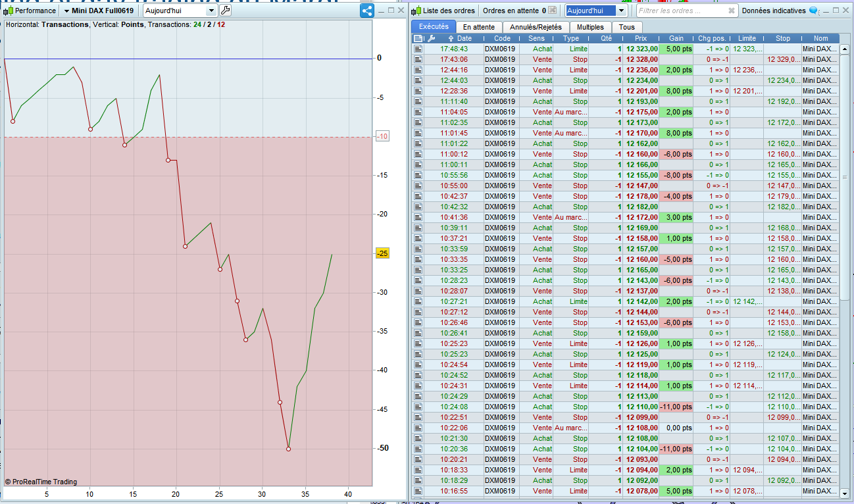The height and width of the screenshot is (504, 854).
Task: Click the Performance window title
Action: [36, 11]
